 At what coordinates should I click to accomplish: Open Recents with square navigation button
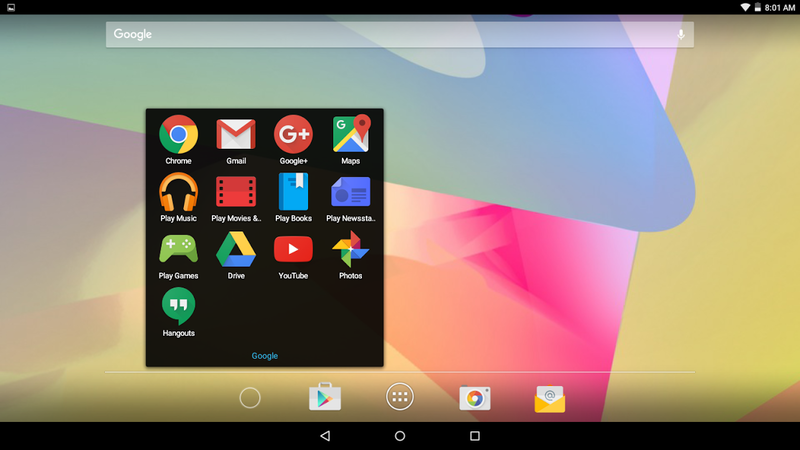475,436
